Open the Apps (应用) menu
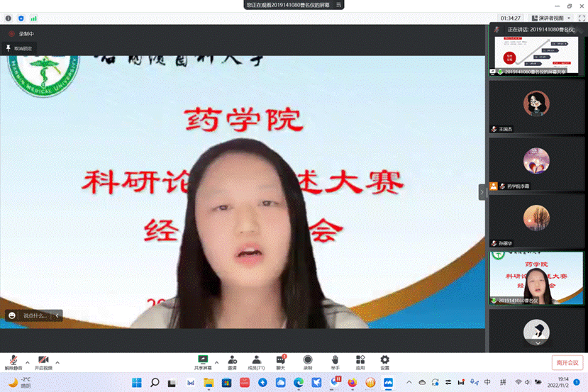Screen dimensions: 588x392 coord(360,360)
